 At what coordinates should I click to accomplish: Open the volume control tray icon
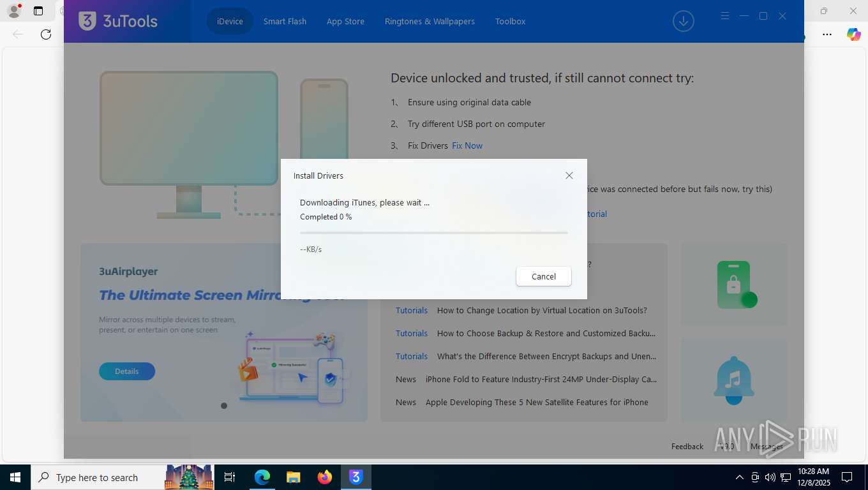pos(770,477)
